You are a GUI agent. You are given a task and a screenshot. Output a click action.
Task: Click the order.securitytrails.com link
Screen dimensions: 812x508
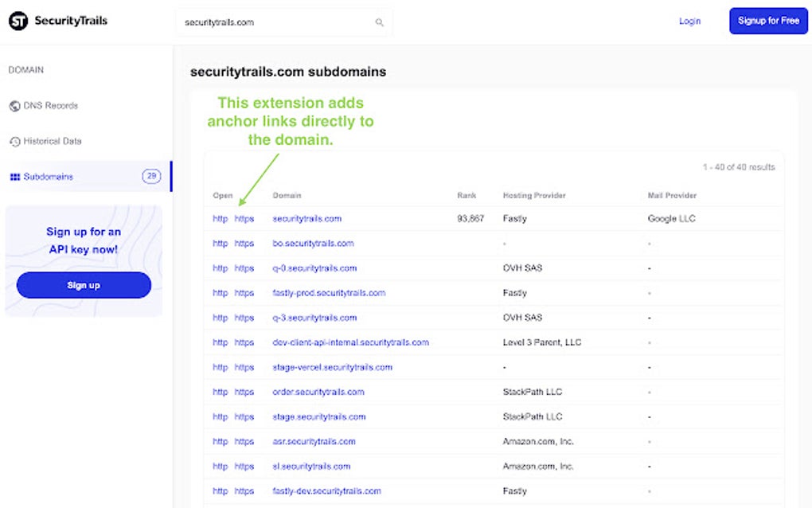(x=320, y=392)
